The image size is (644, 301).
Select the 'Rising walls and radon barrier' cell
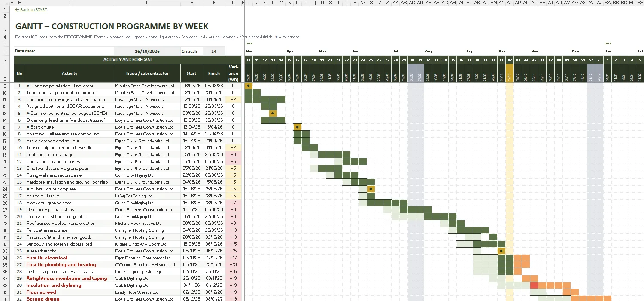click(70, 175)
